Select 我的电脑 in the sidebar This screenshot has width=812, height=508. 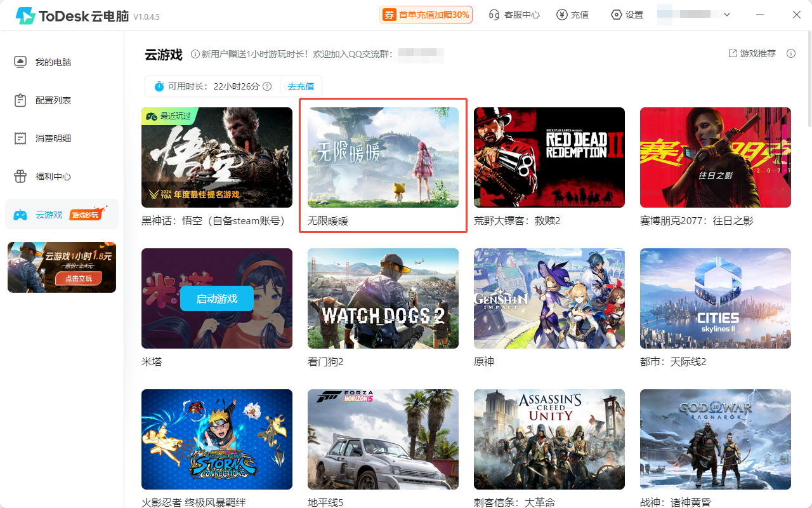pyautogui.click(x=62, y=62)
